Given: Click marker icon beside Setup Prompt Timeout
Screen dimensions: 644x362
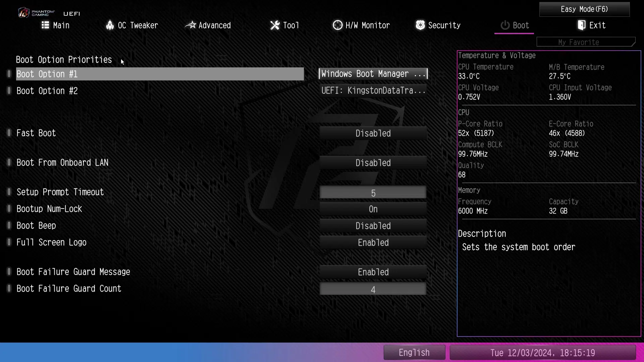Looking at the screenshot, I should pos(9,192).
